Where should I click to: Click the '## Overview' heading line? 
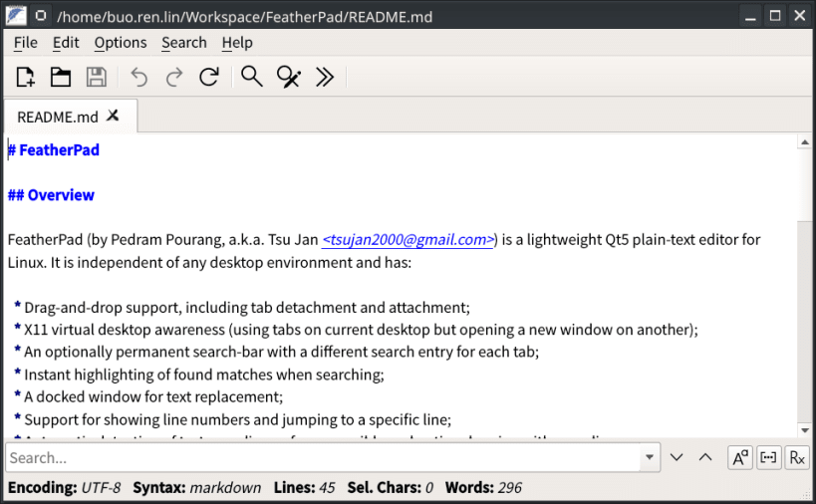tap(51, 195)
